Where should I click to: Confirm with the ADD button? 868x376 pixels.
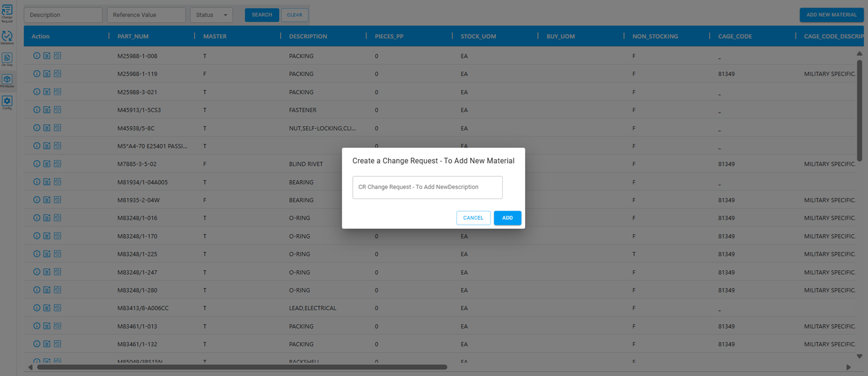click(508, 218)
